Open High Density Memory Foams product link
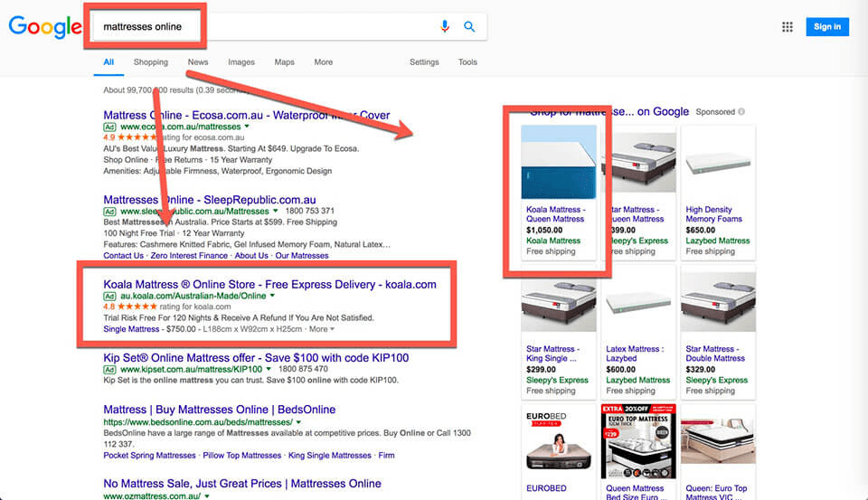The width and height of the screenshot is (868, 500). pyautogui.click(x=713, y=214)
